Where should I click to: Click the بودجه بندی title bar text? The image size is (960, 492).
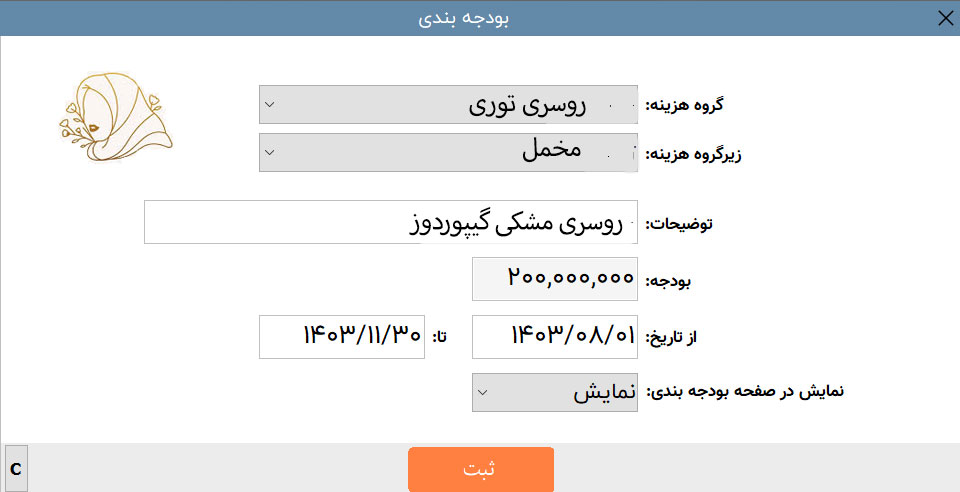[x=463, y=18]
